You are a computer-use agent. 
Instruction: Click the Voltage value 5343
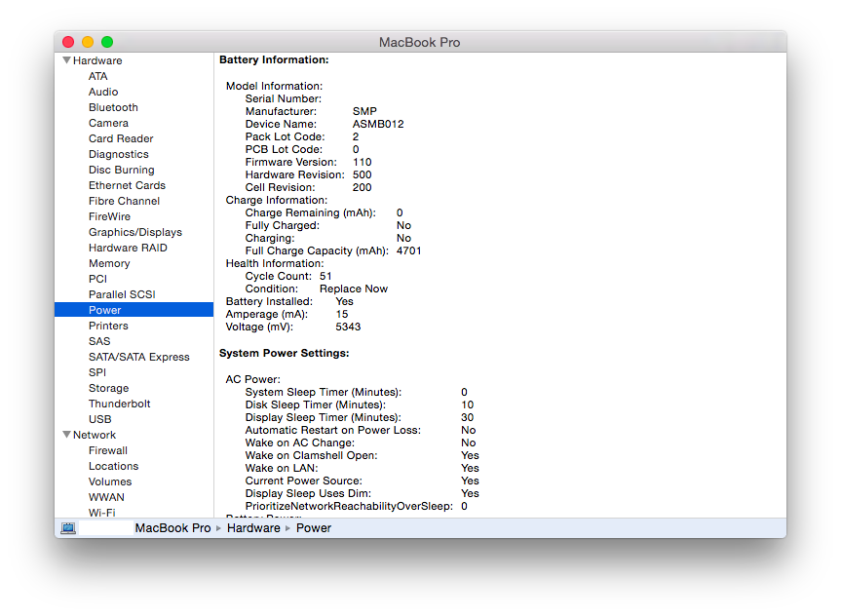[348, 327]
